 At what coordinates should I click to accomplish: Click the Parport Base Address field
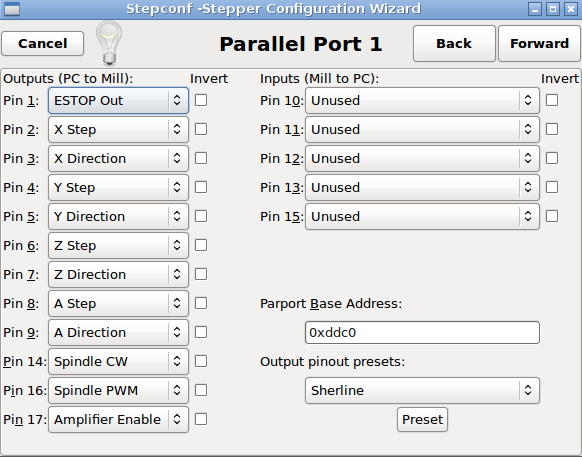422,333
